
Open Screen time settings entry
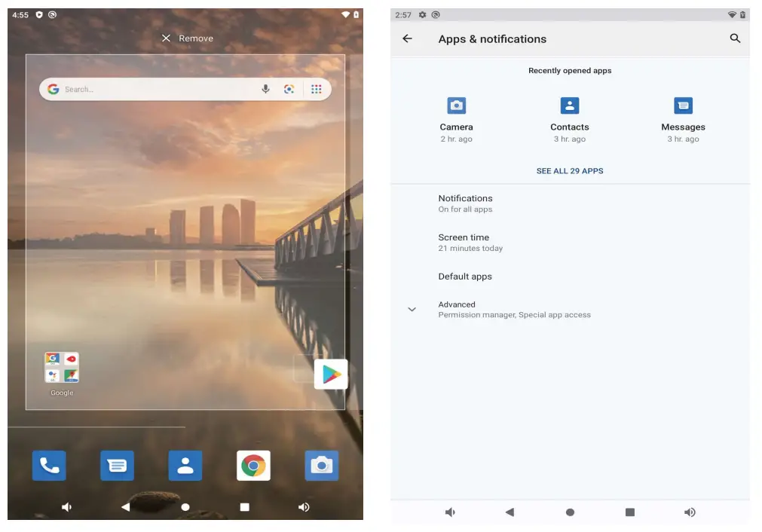[570, 243]
